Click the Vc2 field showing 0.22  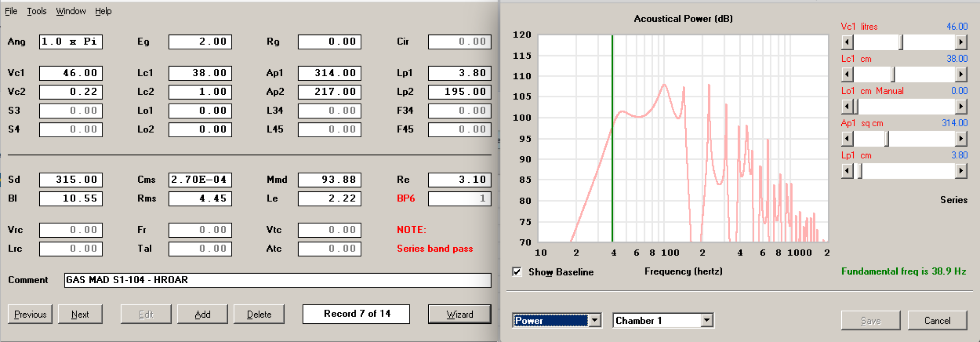pyautogui.click(x=71, y=92)
